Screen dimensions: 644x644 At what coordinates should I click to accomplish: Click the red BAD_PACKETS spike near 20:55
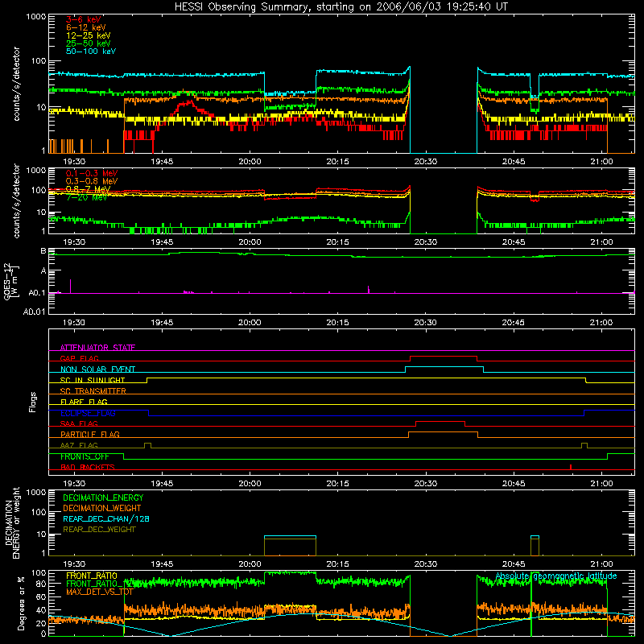(571, 467)
